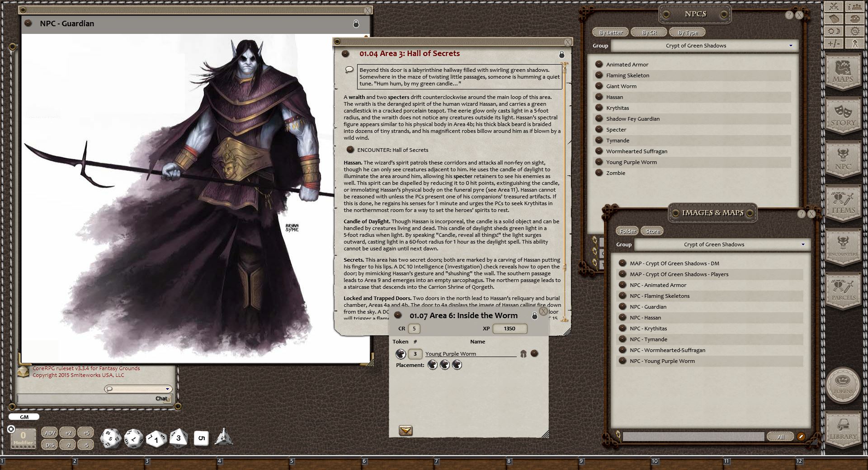Screen dimensions: 868x470
Task: Click the Modifier stack box
Action: pos(23,439)
